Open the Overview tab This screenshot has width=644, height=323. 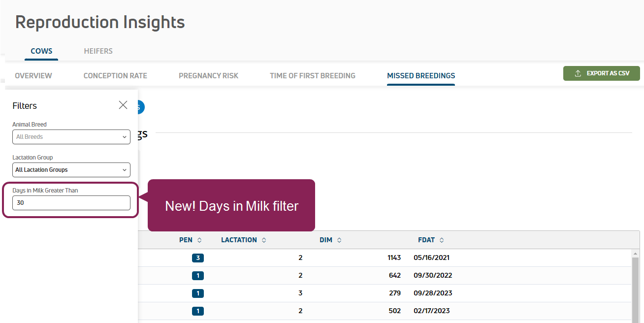tap(33, 76)
